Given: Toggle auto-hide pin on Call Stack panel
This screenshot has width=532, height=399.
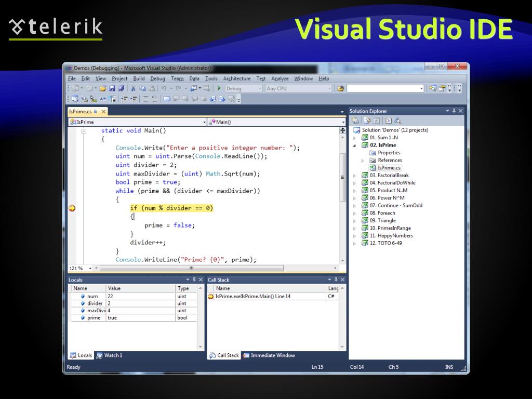Looking at the screenshot, I should click(x=336, y=280).
